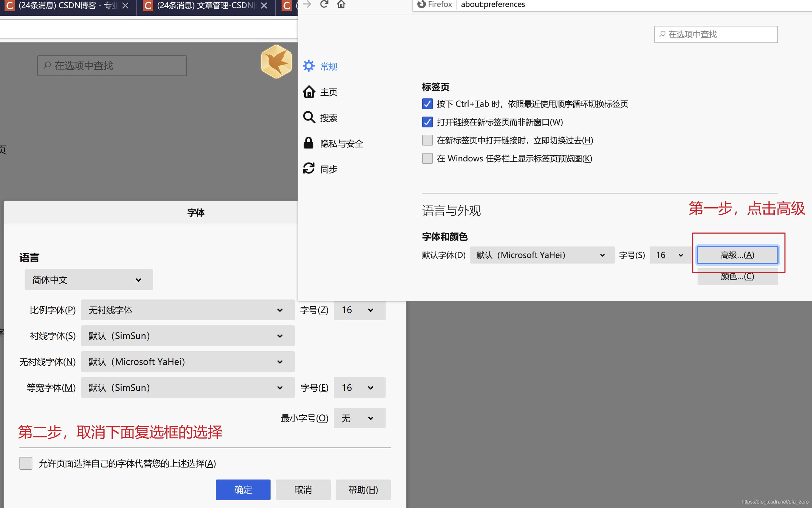
Task: Click the orange bird hexagon icon
Action: click(x=276, y=62)
